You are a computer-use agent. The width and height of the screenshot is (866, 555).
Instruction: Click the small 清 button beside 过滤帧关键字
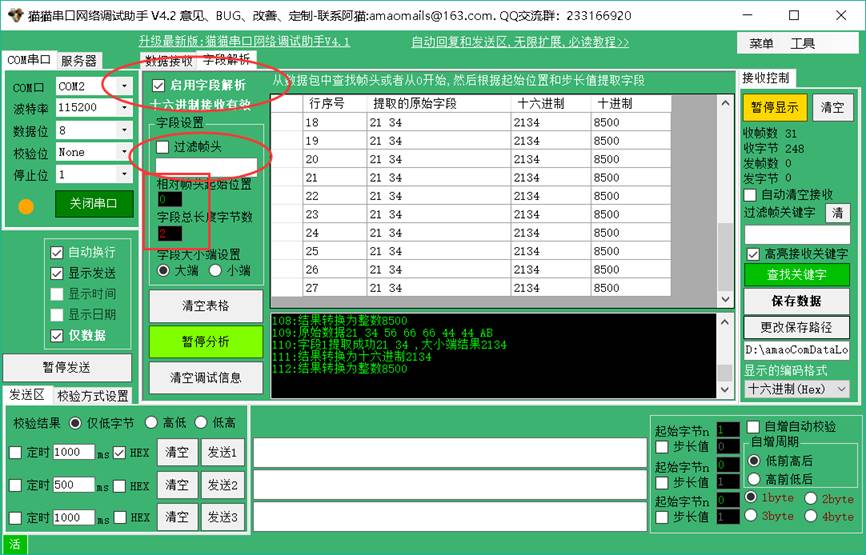[836, 213]
